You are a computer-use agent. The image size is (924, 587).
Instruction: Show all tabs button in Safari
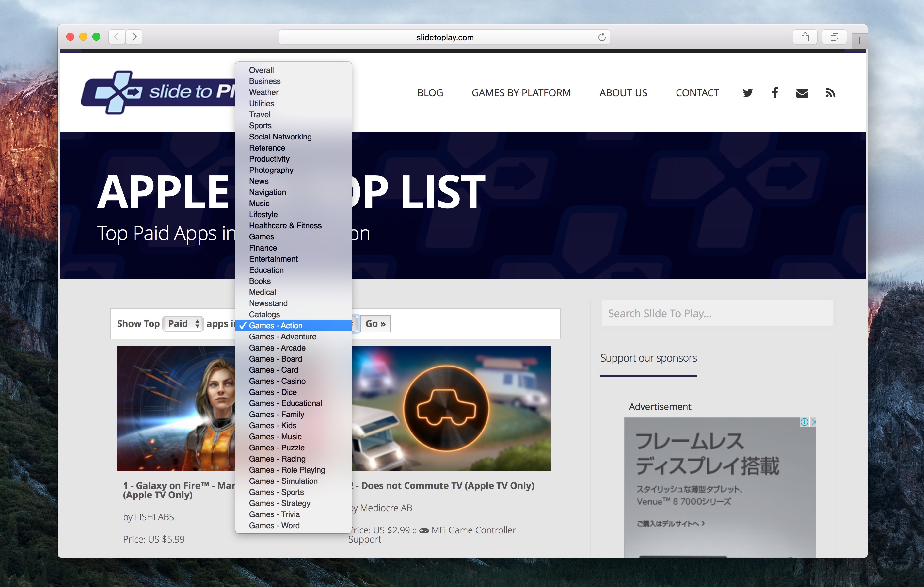(834, 37)
